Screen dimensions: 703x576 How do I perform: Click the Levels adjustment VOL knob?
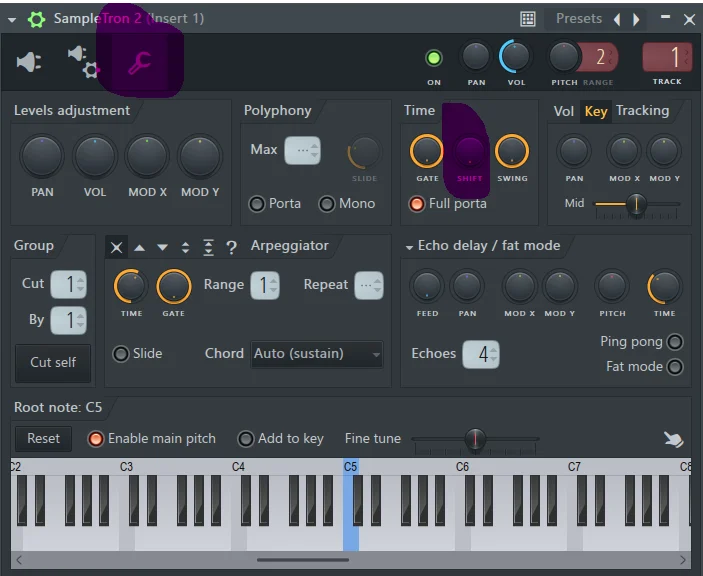click(95, 156)
